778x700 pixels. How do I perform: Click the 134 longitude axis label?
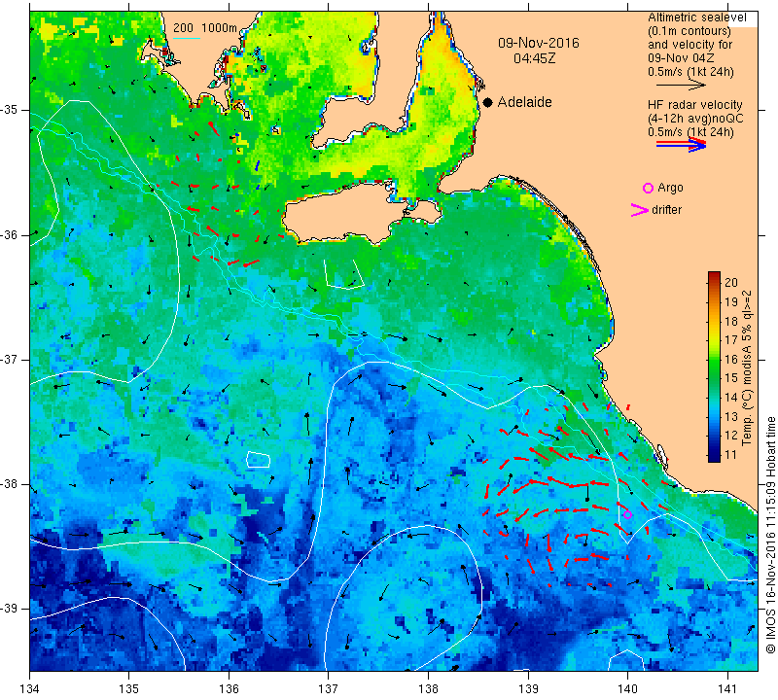point(30,689)
